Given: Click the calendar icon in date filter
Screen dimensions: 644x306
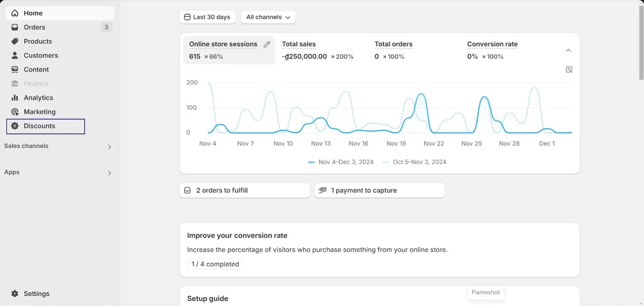Looking at the screenshot, I should 187,17.
